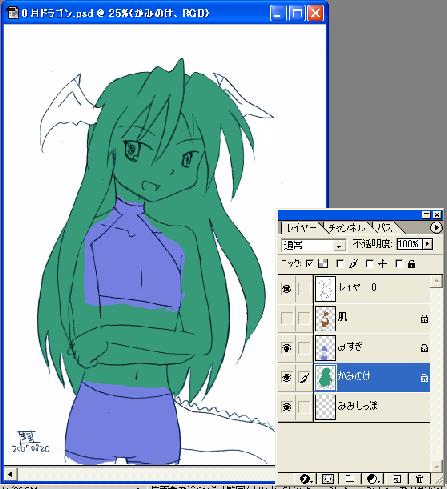Open the blend mode dropdown
Screen dimensions: 447x489
[313, 245]
